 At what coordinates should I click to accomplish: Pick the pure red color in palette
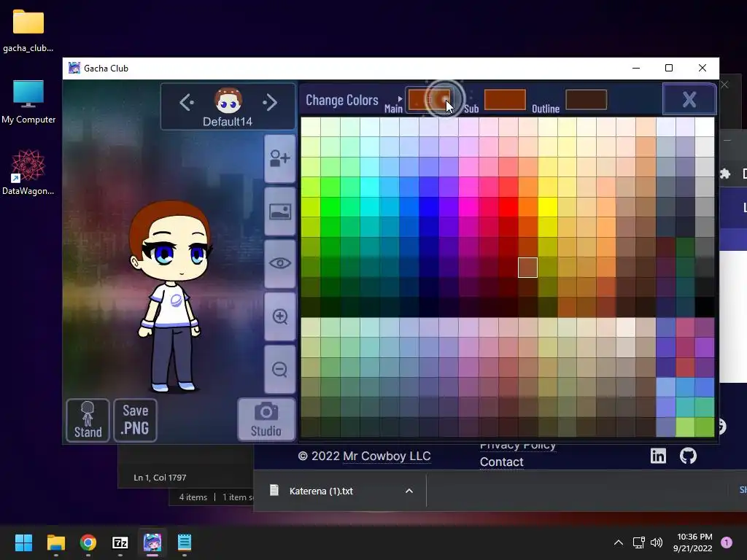[x=508, y=207]
